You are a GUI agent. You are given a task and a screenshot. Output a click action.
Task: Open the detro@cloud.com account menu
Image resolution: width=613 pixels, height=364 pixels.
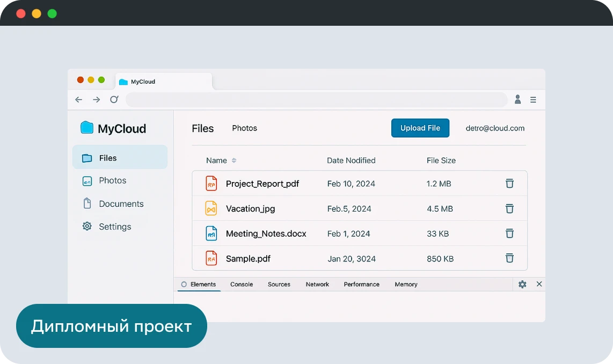coord(495,128)
